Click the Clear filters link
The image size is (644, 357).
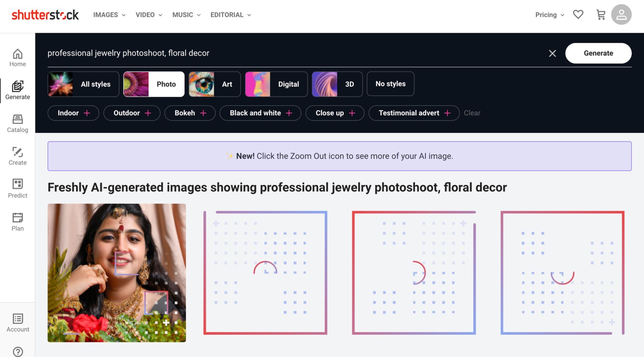point(472,113)
